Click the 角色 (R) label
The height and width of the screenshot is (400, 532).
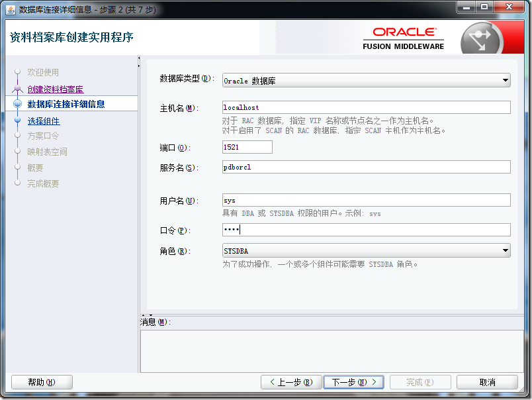pyautogui.click(x=175, y=251)
